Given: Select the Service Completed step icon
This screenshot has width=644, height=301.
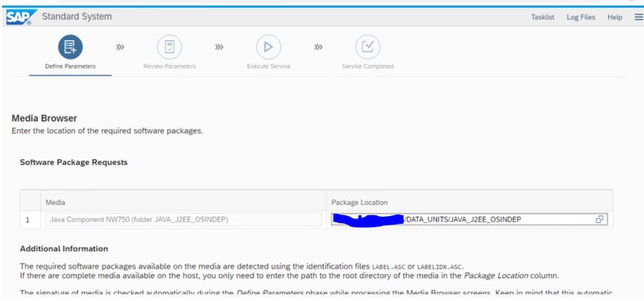Looking at the screenshot, I should [x=368, y=47].
